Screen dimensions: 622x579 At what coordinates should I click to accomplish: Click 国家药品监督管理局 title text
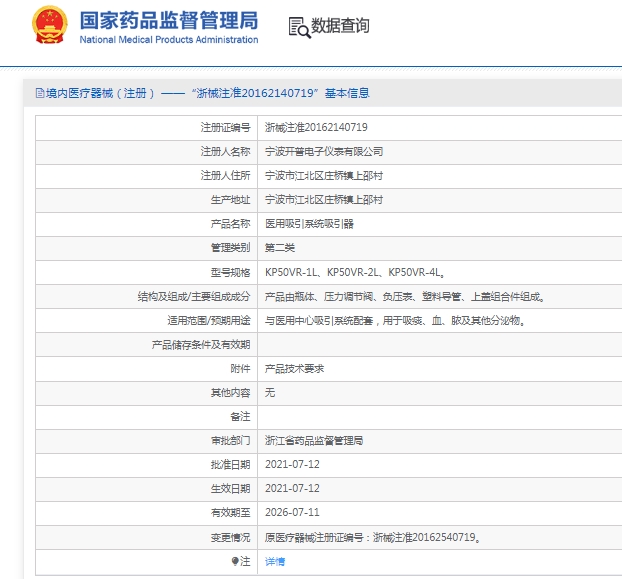pos(169,20)
